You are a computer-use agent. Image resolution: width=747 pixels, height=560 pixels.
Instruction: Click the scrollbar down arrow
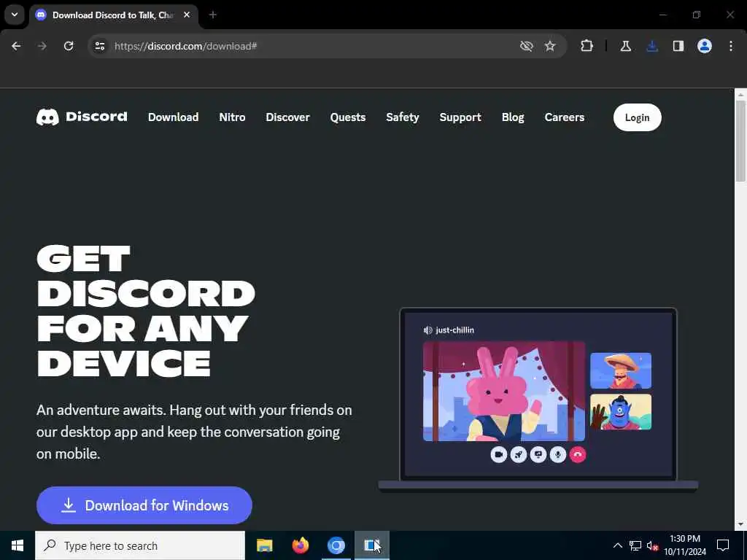point(740,525)
